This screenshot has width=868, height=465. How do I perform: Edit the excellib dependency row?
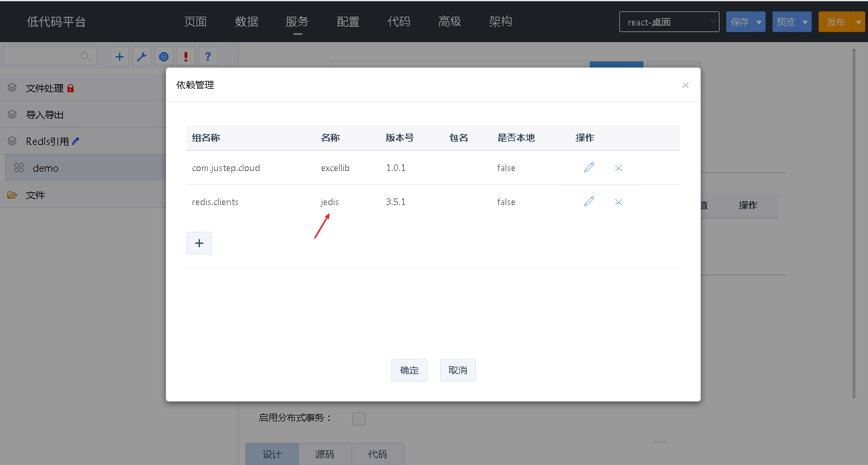(x=589, y=168)
